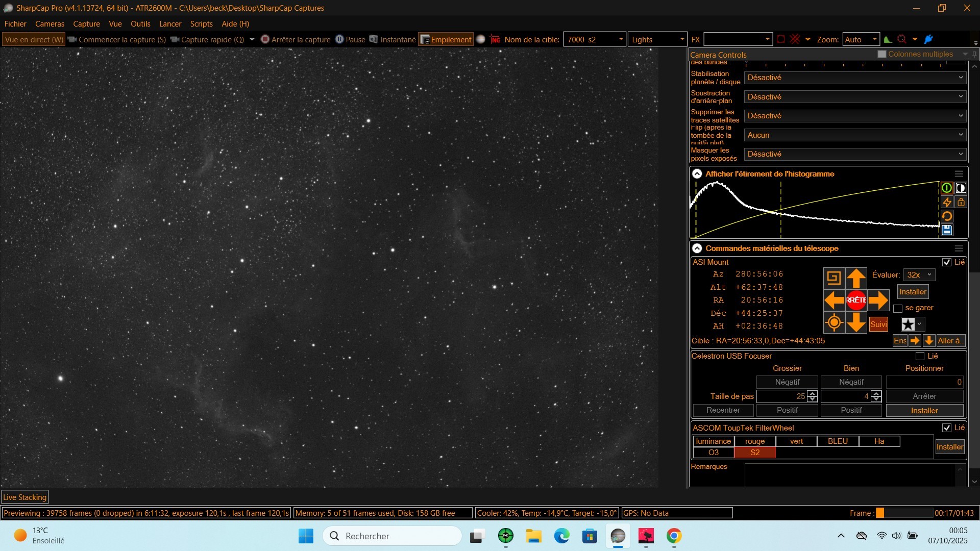Reset the histogram stretch with the circular arrow icon
980x551 pixels.
click(947, 216)
